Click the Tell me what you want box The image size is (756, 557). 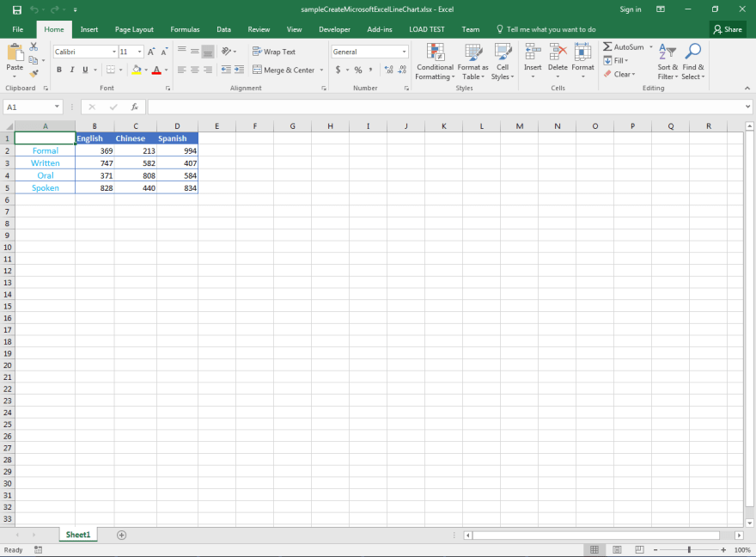coord(546,29)
